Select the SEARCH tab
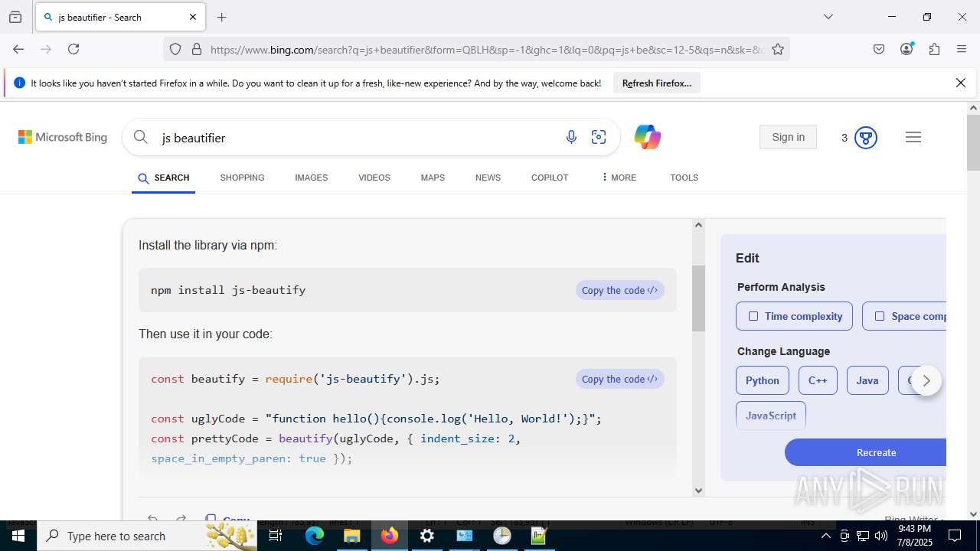 click(164, 178)
